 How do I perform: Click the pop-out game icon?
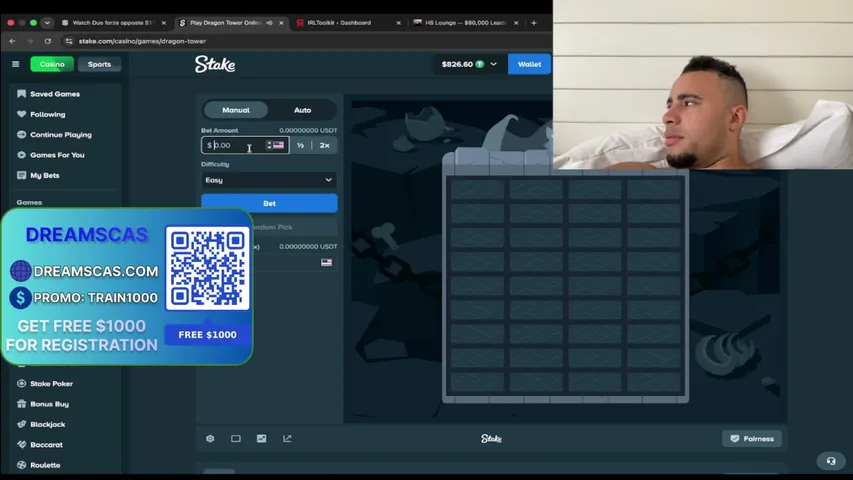coord(287,439)
